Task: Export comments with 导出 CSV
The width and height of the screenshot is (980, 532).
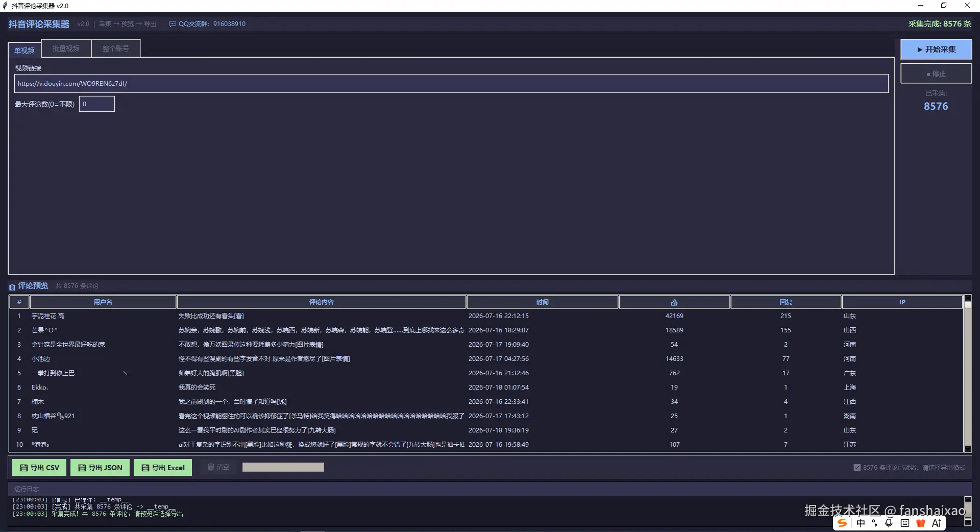Action: pos(39,468)
